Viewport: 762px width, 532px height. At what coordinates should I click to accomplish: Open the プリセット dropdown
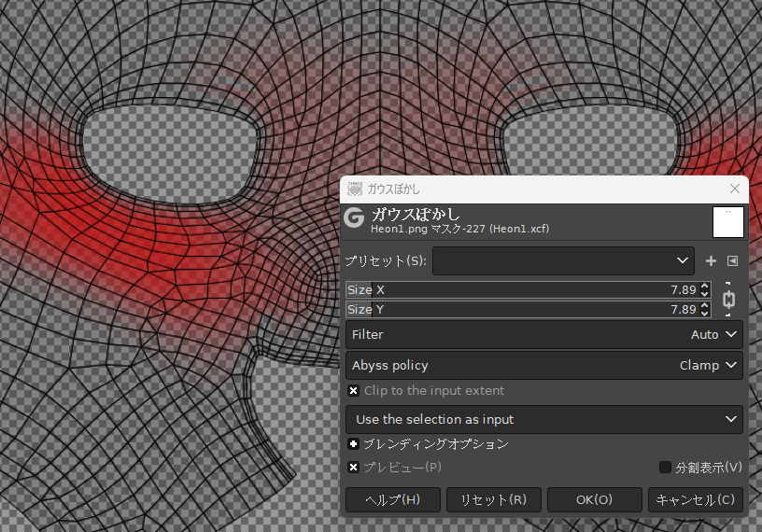click(x=563, y=261)
